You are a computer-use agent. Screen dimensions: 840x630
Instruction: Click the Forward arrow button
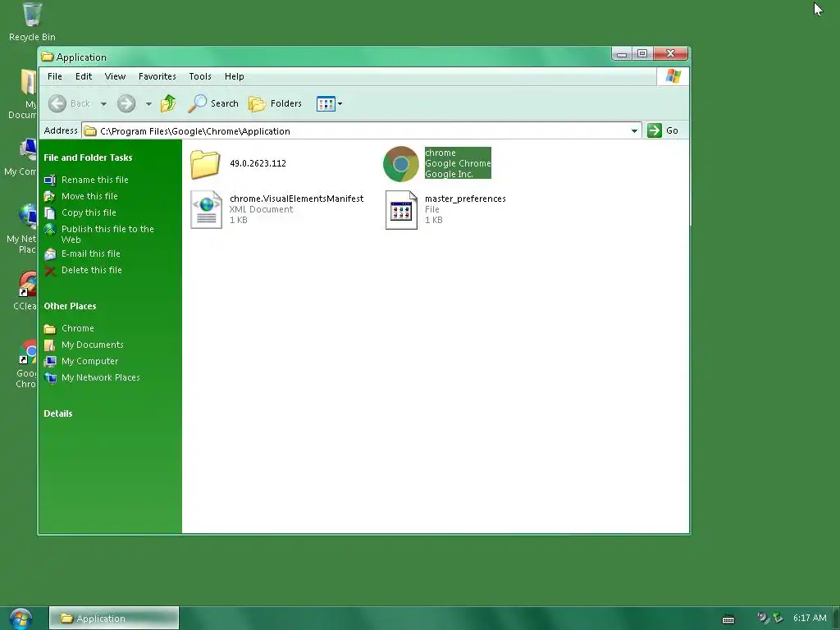[126, 103]
